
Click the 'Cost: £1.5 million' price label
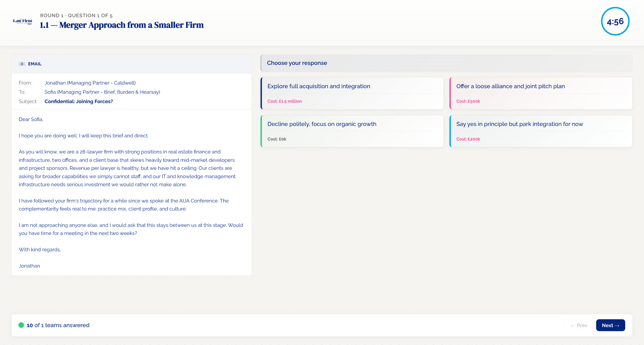click(284, 101)
